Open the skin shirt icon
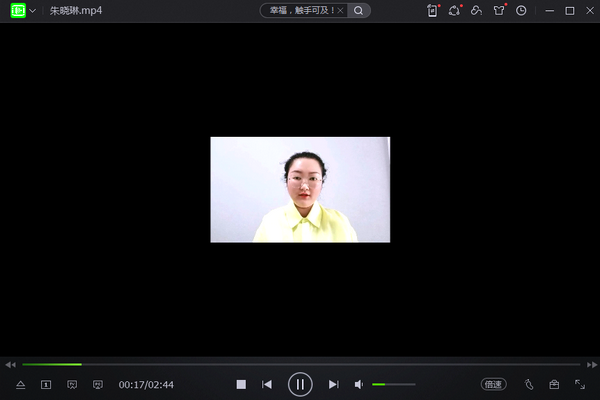Viewport: 600px width, 400px height. [499, 11]
